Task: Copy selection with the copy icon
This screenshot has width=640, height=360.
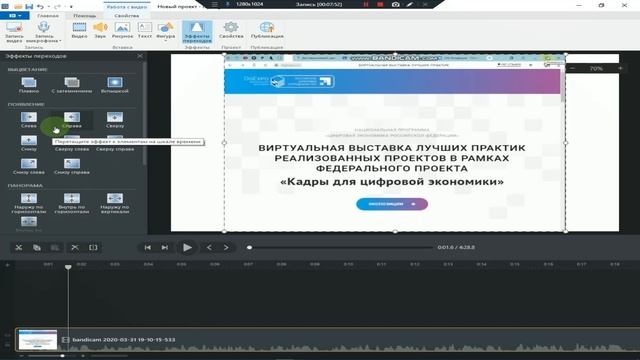Action: 37,247
